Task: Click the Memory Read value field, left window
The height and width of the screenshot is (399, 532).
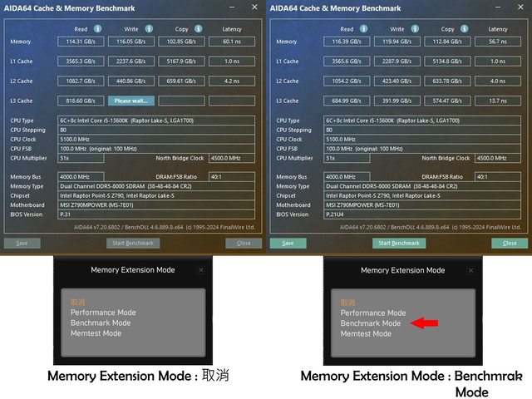Action: tap(81, 41)
